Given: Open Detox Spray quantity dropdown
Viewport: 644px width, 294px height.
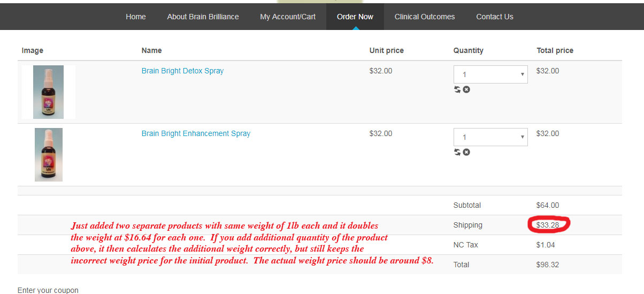Looking at the screenshot, I should pos(490,74).
